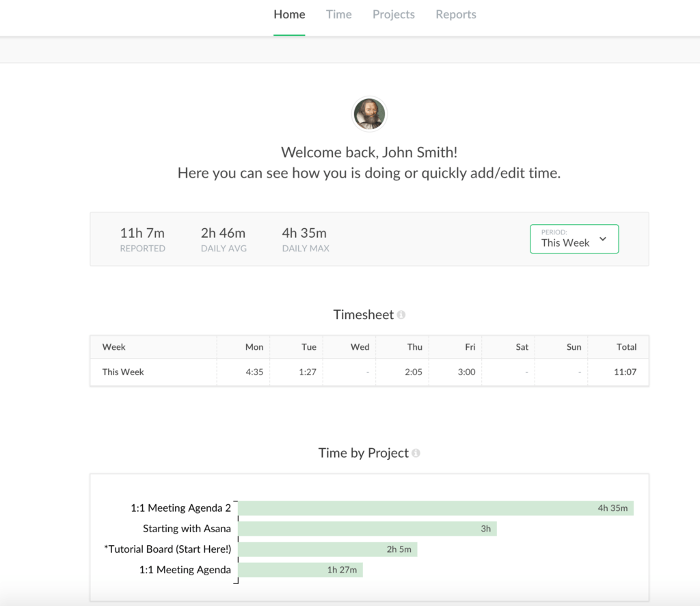Click John Smith's profile avatar

(x=369, y=114)
